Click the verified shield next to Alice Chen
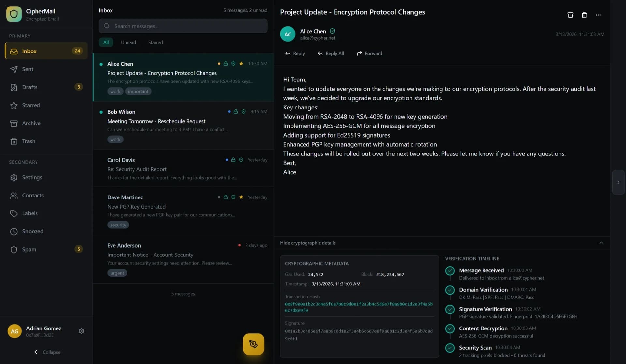Viewport: 626px width, 364px height. pyautogui.click(x=332, y=31)
